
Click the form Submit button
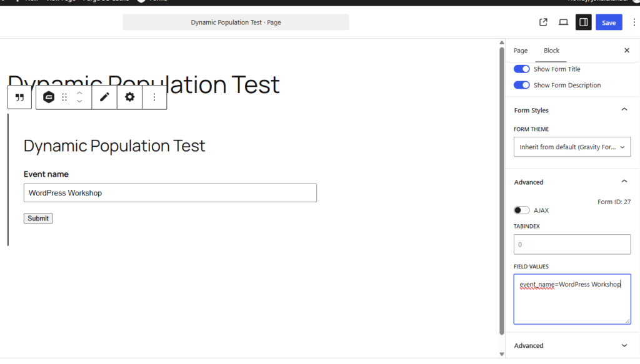click(x=38, y=219)
